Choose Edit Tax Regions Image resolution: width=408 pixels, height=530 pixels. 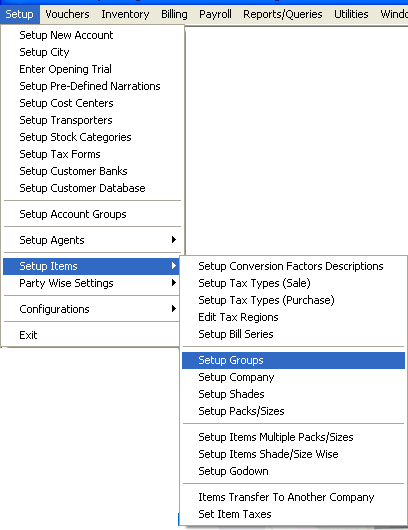293,317
